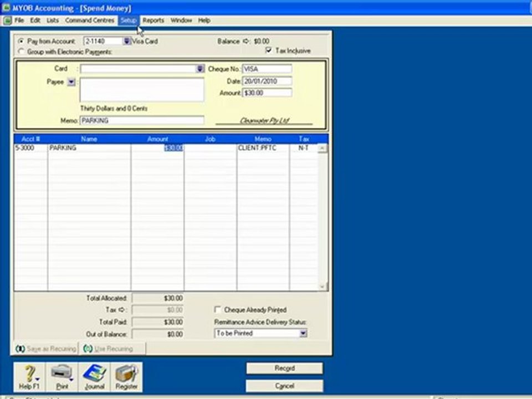Click the Pay from Account number field
This screenshot has width=532, height=399.
point(103,42)
